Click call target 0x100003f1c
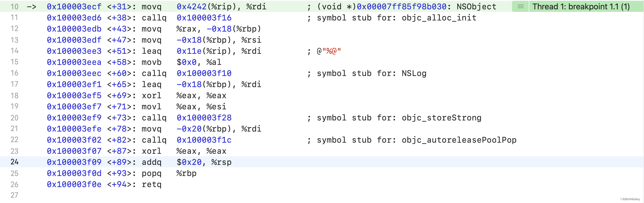Viewport: 644px width, 203px height. point(204,140)
